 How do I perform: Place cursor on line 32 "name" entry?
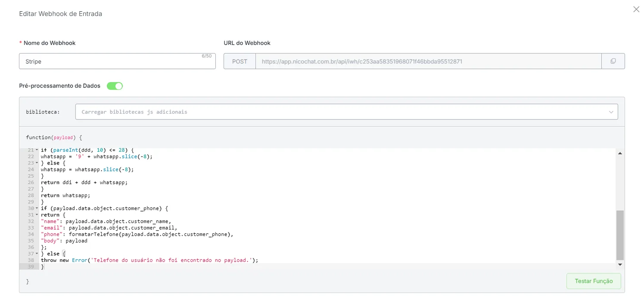pos(106,221)
